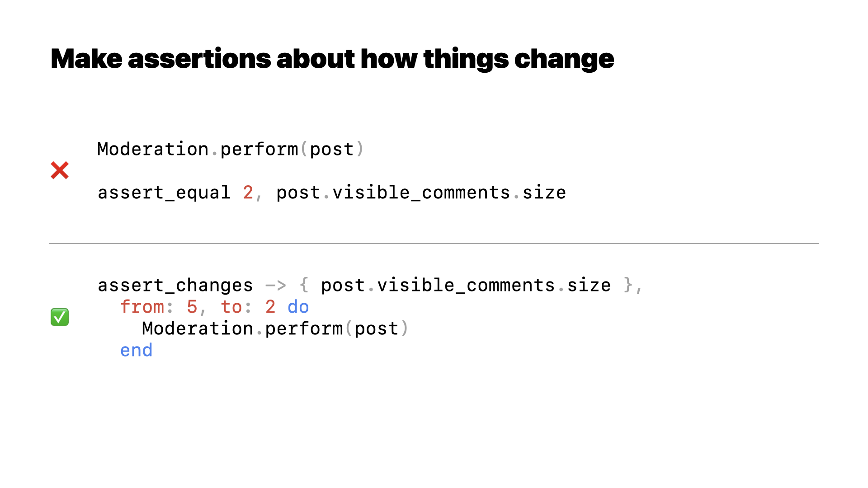Click the red number 2 after assert_equal
Screen dimensions: 868x488
(248, 193)
